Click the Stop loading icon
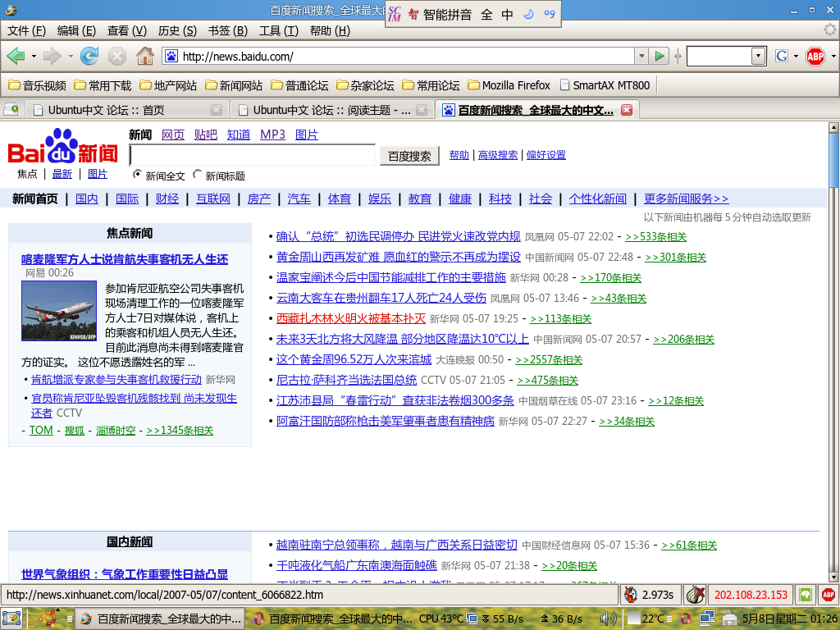 116,56
